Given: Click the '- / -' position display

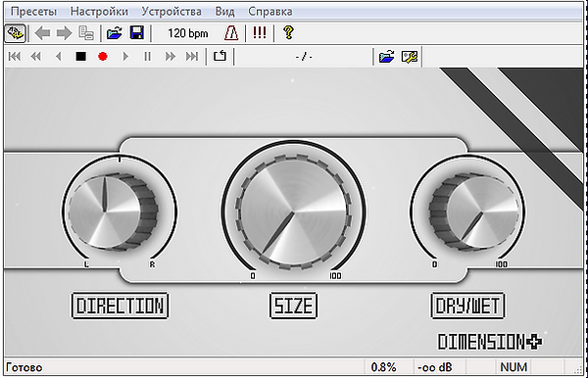Looking at the screenshot, I should [x=304, y=57].
